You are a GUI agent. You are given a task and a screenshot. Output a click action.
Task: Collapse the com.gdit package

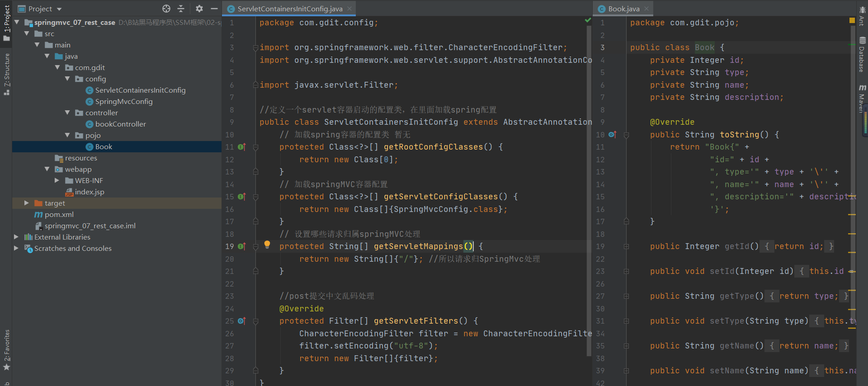tap(57, 67)
